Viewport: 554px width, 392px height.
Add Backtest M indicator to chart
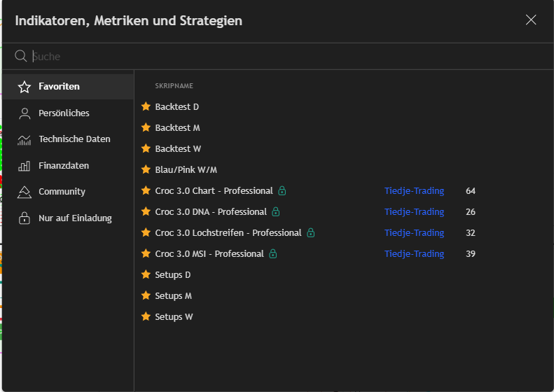pyautogui.click(x=177, y=127)
